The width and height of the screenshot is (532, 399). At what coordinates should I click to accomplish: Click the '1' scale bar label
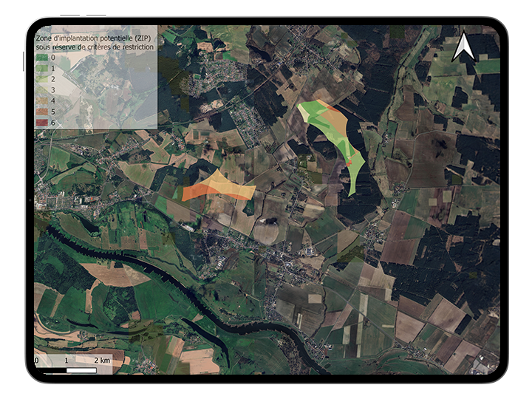[x=66, y=360]
